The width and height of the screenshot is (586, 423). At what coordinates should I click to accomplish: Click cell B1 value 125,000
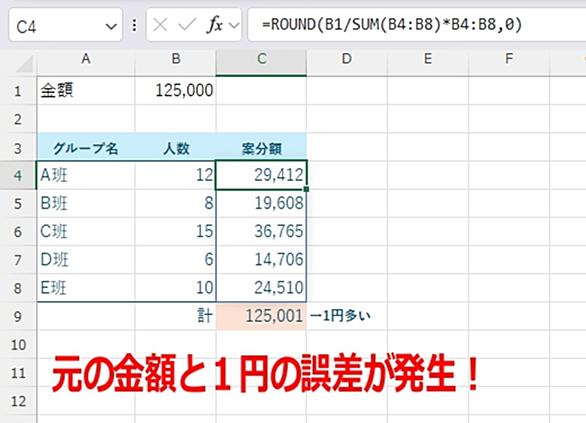(x=176, y=91)
